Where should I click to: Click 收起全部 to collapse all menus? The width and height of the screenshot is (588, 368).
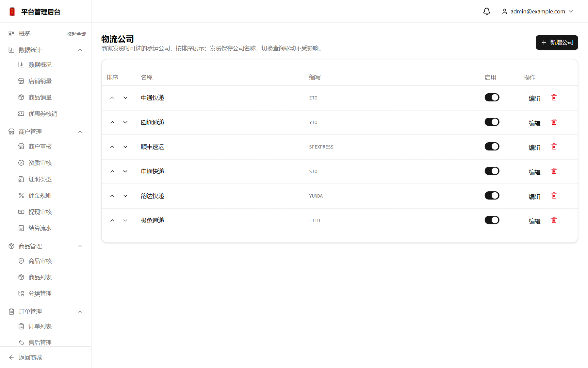coord(76,34)
